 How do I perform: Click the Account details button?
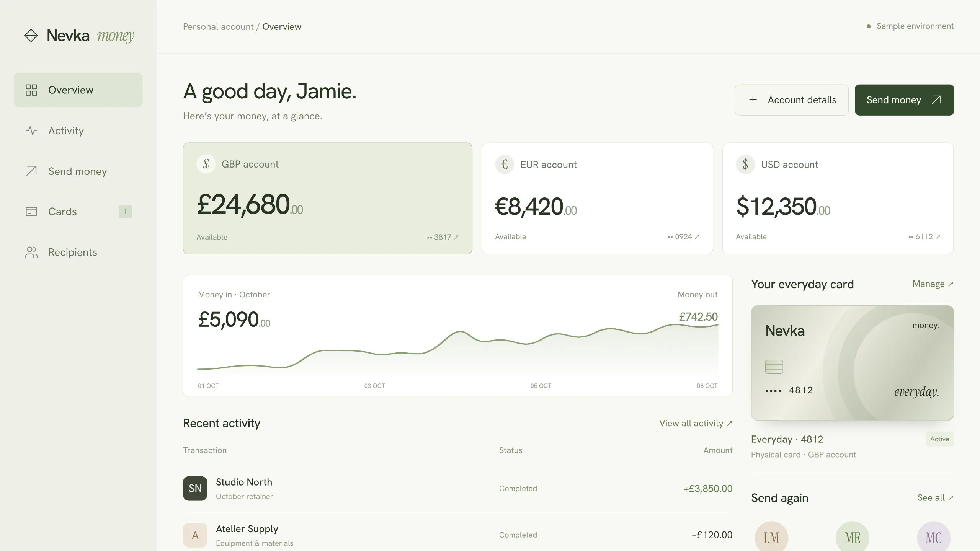[x=792, y=100]
